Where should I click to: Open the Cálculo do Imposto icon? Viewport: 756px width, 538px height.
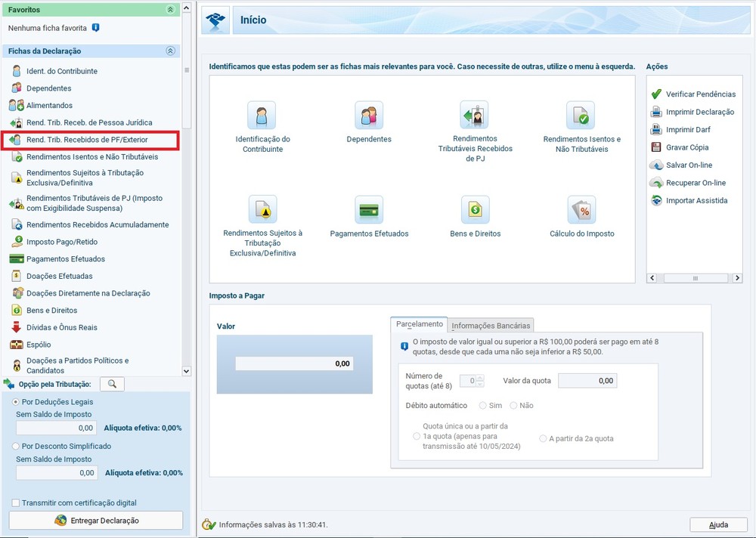(x=581, y=210)
